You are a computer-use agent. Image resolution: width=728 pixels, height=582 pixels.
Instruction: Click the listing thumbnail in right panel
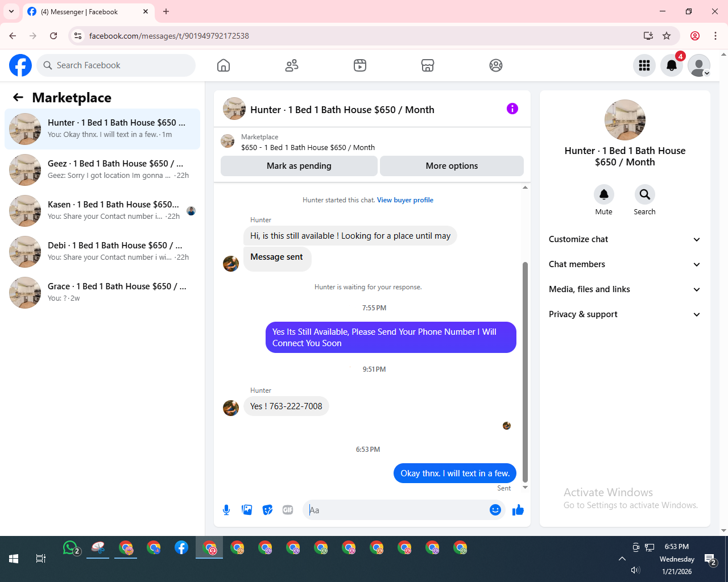(x=625, y=120)
